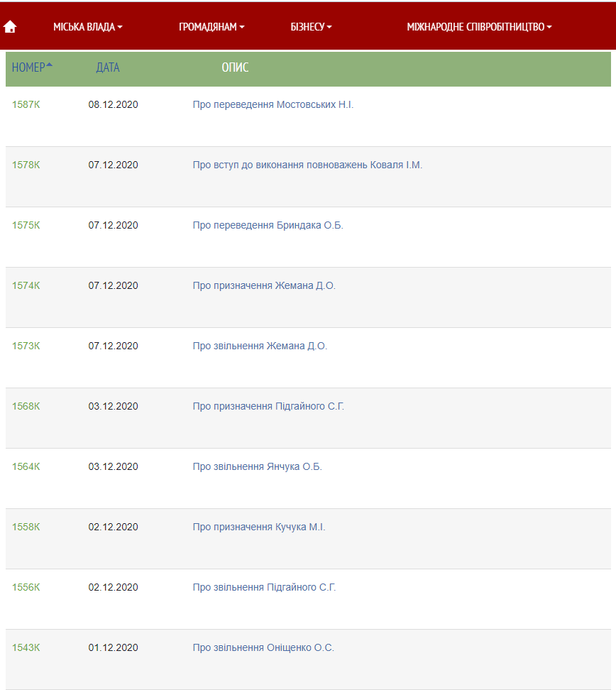
Task: Open document number 1573К
Action: coord(26,346)
